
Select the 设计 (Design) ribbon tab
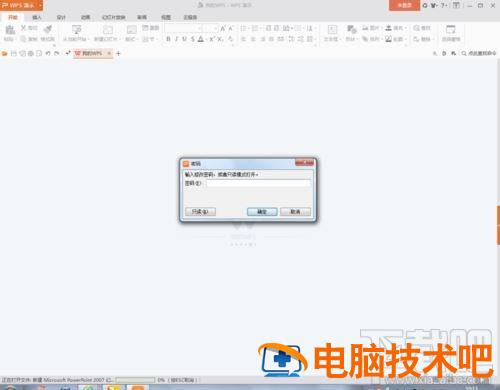pos(61,17)
